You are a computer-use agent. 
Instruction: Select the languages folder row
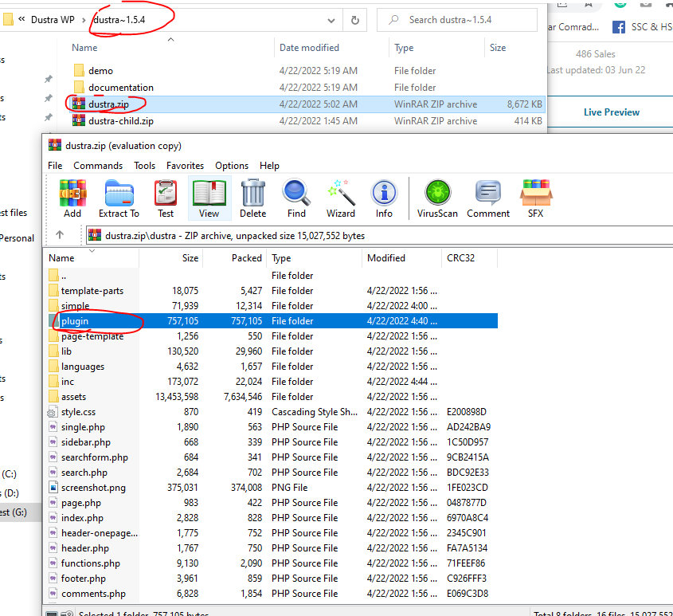(x=272, y=367)
